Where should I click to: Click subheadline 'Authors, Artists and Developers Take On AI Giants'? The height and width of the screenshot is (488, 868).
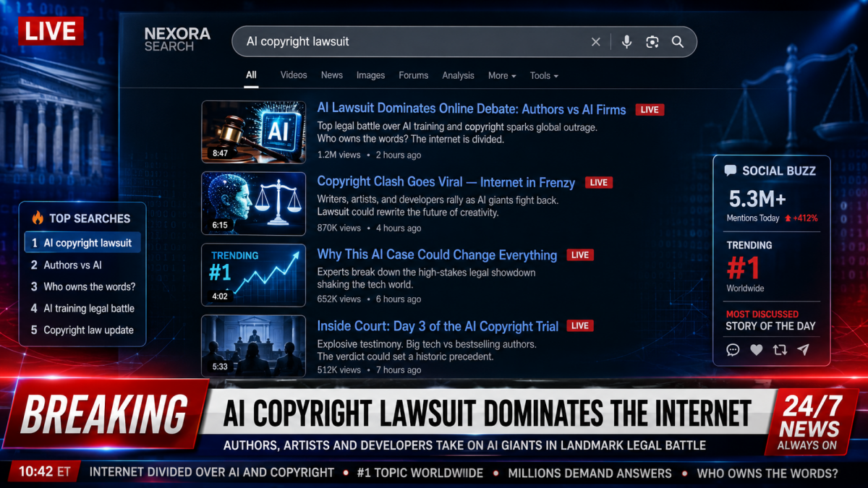pyautogui.click(x=464, y=445)
